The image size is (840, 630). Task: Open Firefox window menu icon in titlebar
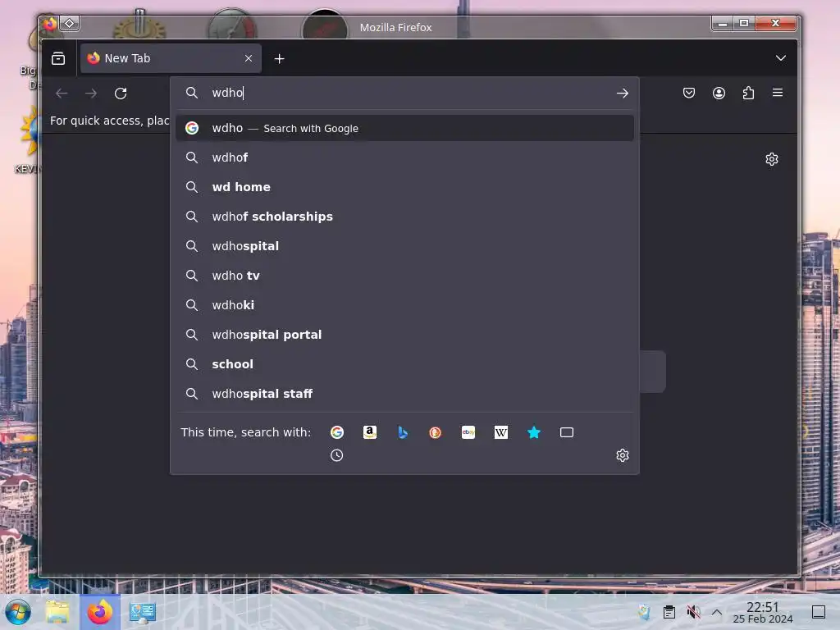(x=50, y=24)
